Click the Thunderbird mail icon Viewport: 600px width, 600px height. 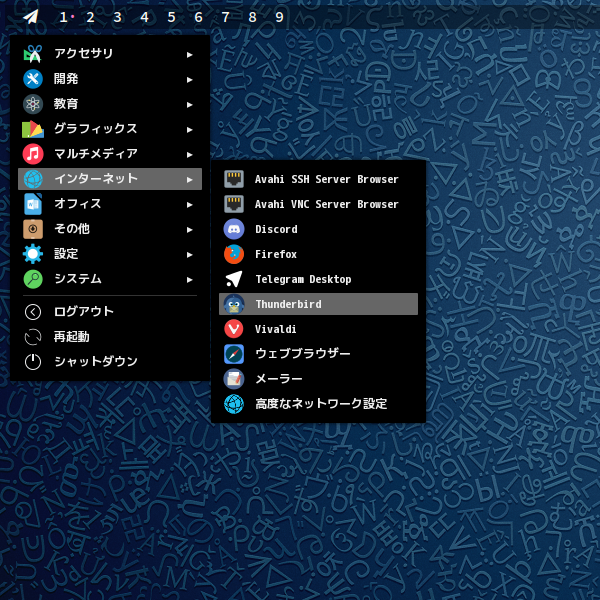pos(234,304)
